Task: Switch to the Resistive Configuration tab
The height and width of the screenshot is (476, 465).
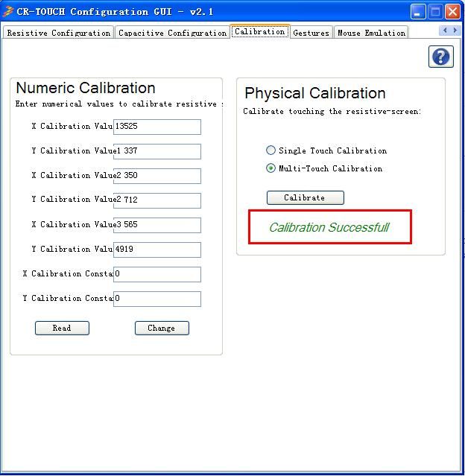Action: pyautogui.click(x=58, y=33)
